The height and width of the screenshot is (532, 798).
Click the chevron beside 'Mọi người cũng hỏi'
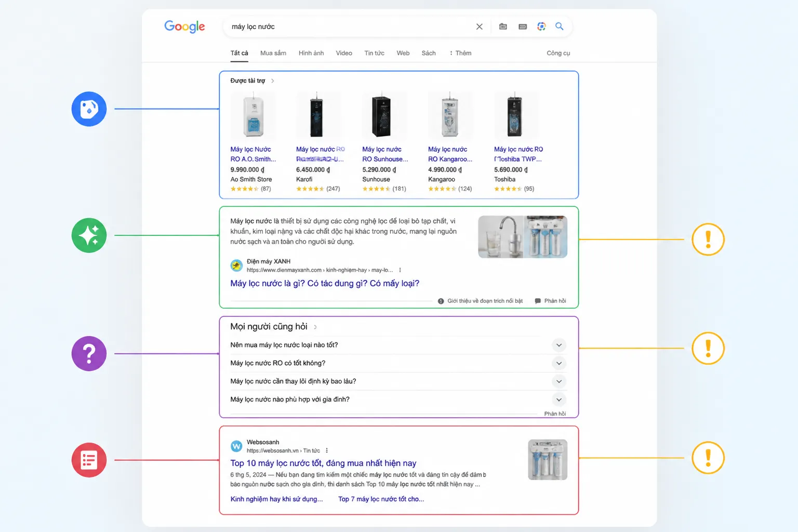click(x=315, y=327)
